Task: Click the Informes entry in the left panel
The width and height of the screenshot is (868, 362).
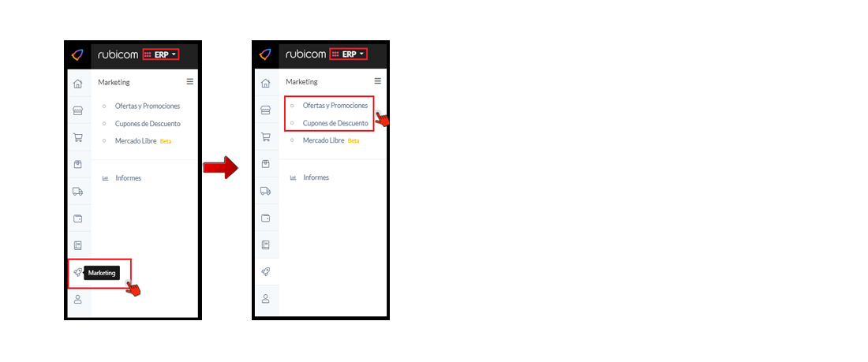Action: pos(129,178)
